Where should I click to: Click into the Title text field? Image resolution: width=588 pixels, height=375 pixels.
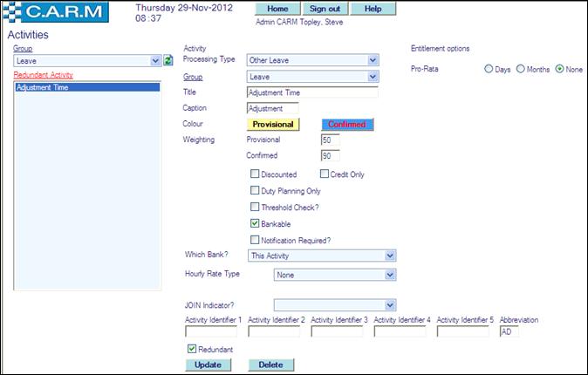pos(311,92)
